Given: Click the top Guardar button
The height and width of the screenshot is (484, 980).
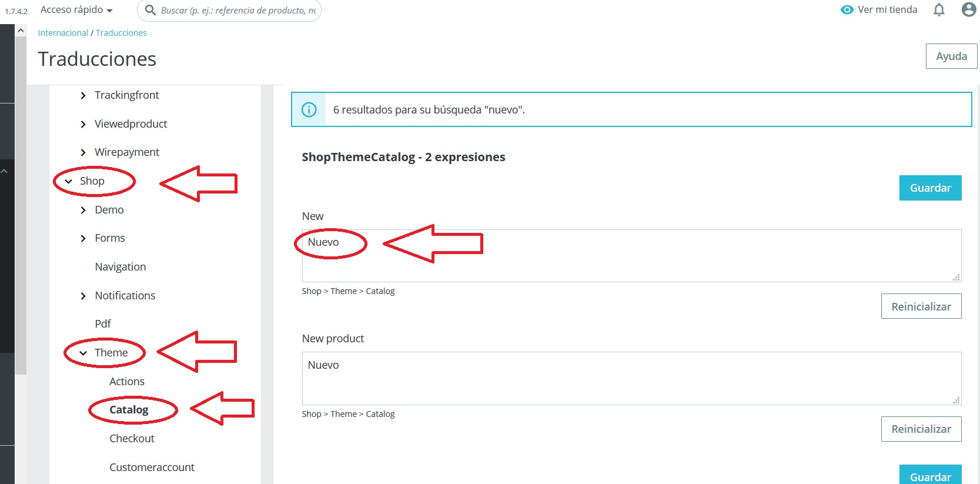Looking at the screenshot, I should click(x=930, y=188).
